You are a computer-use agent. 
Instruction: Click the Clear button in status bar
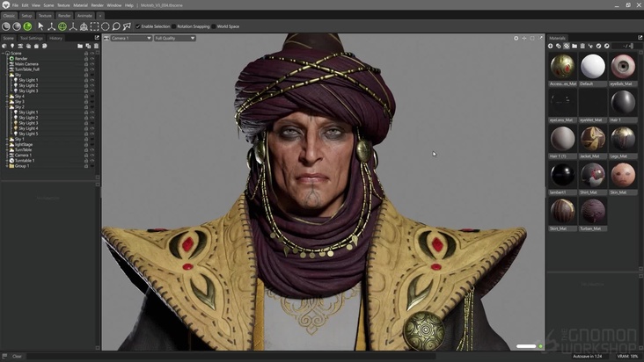(x=17, y=356)
